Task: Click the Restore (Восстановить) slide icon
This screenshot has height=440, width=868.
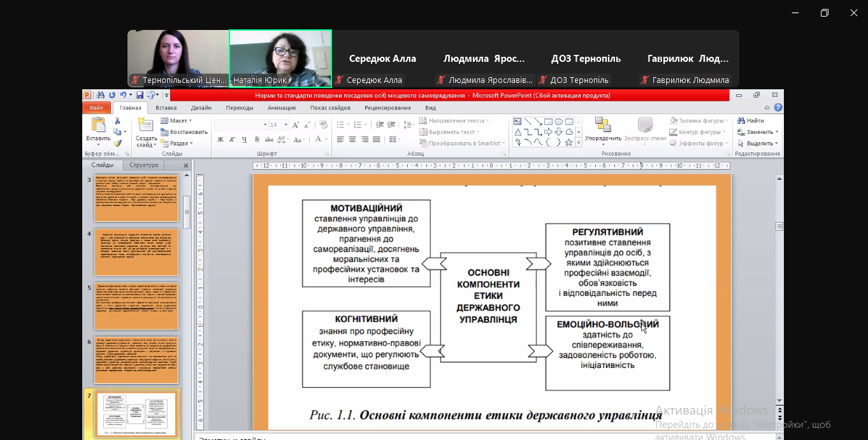Action: pos(184,132)
